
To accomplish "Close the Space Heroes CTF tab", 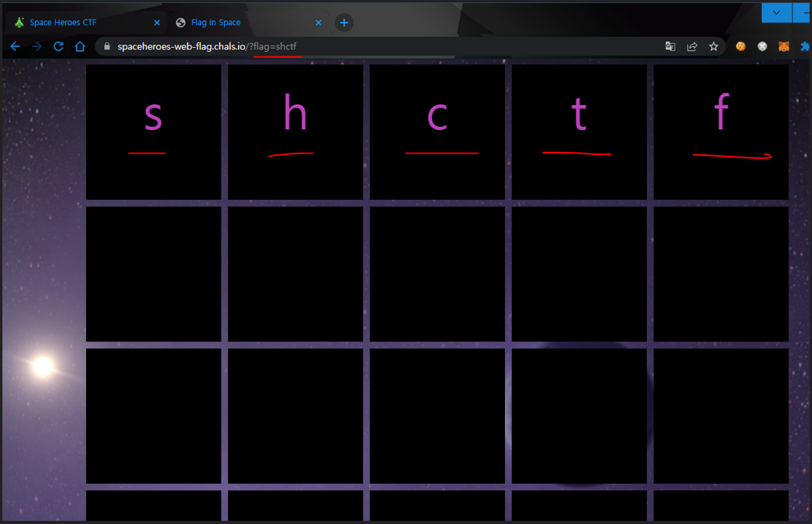I will click(157, 23).
